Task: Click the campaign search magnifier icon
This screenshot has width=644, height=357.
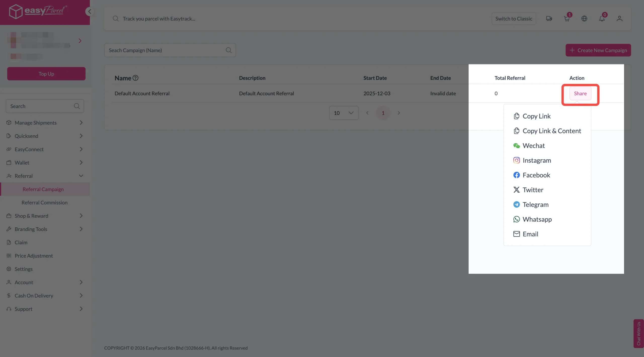Action: pyautogui.click(x=228, y=50)
